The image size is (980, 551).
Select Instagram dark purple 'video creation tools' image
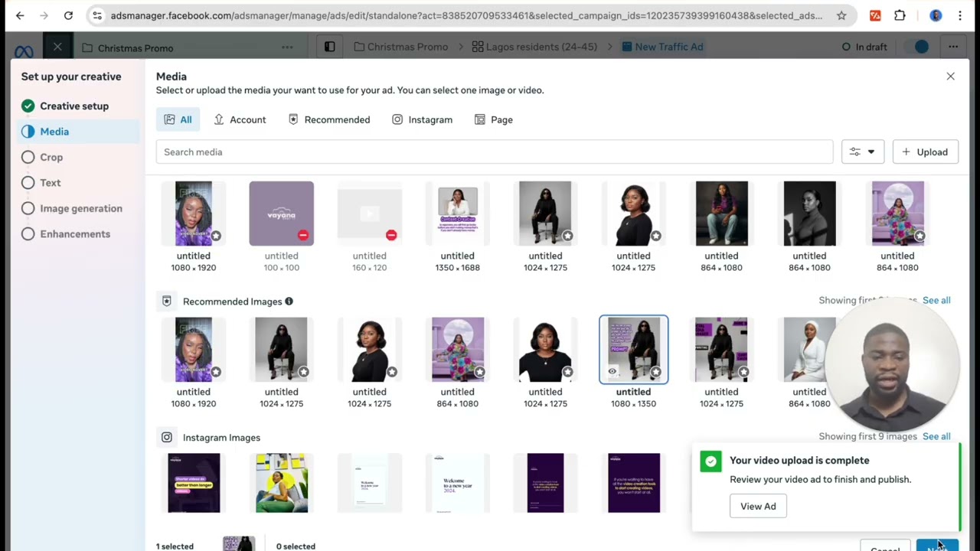(633, 483)
